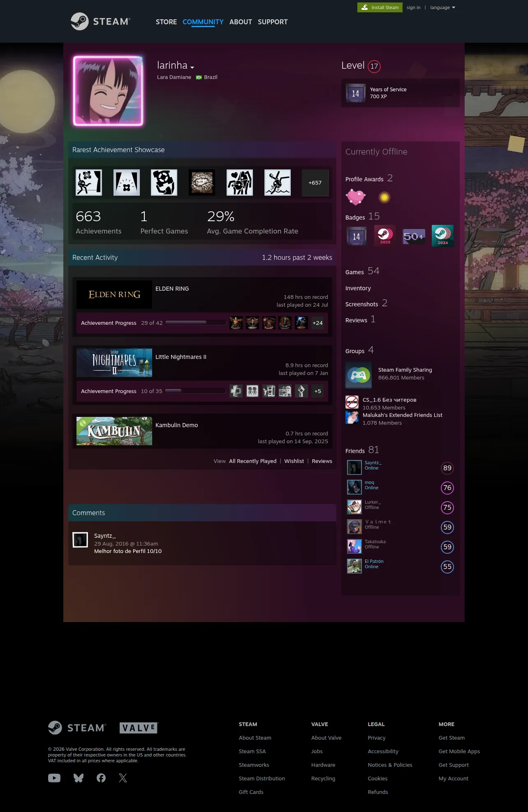Show +24 more Elden Ring achievements
The width and height of the screenshot is (528, 812).
(317, 323)
